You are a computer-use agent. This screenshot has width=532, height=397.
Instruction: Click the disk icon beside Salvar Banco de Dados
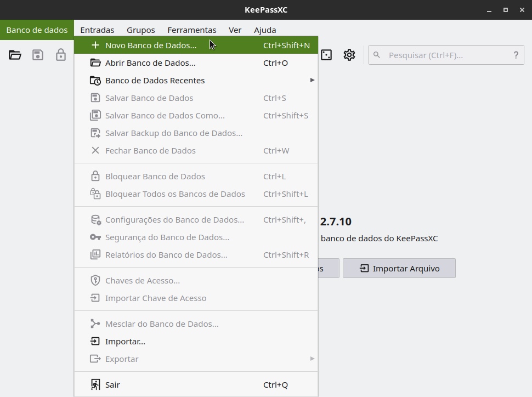pos(95,98)
